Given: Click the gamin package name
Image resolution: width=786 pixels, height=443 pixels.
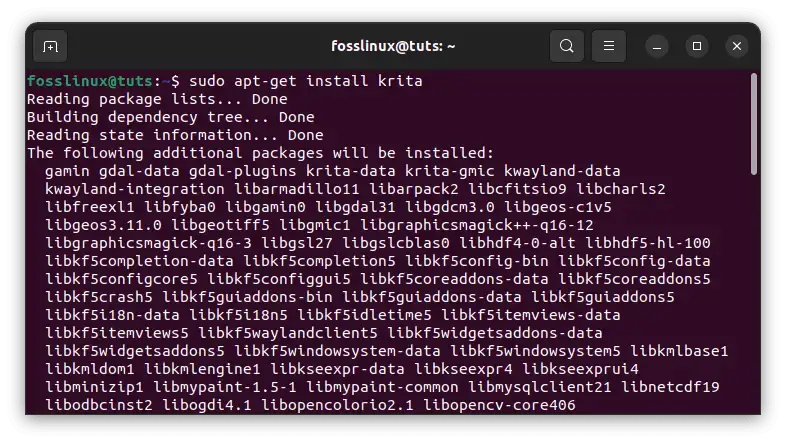Looking at the screenshot, I should click(67, 171).
